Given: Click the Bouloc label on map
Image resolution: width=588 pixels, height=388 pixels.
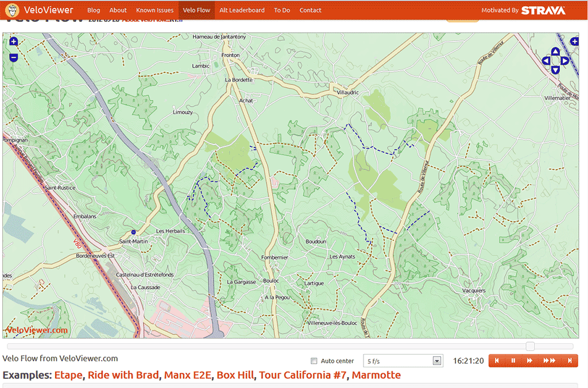Looking at the screenshot, I should (271, 281).
